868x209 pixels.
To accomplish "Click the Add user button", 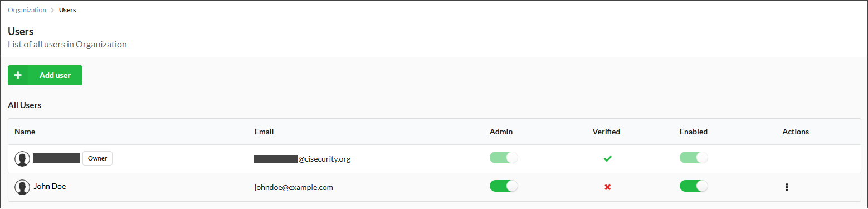I will 45,75.
